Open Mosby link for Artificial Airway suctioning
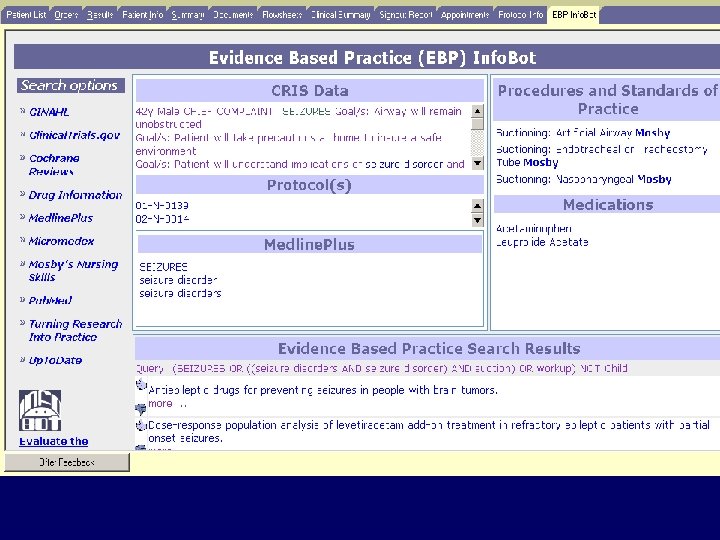 [652, 133]
